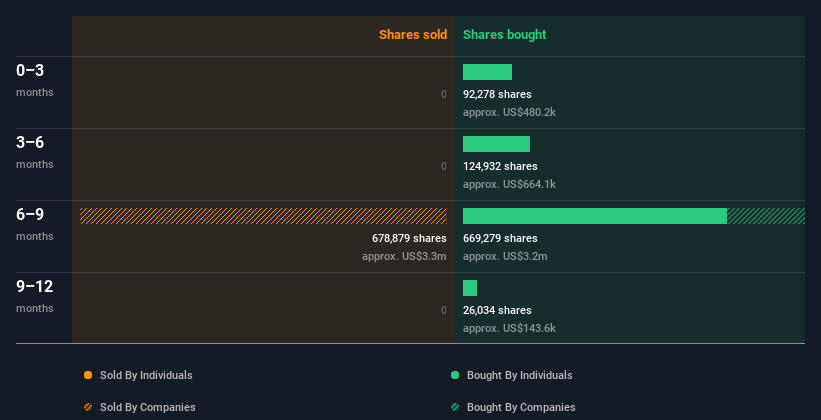Click the hatched green companies bar for 6–9 months
This screenshot has height=420, width=821.
coord(766,216)
